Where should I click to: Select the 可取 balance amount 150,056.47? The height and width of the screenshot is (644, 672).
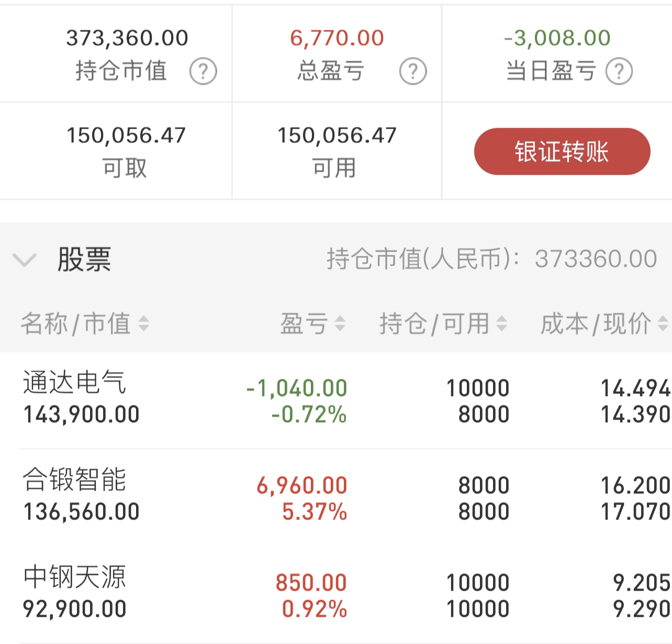[126, 135]
